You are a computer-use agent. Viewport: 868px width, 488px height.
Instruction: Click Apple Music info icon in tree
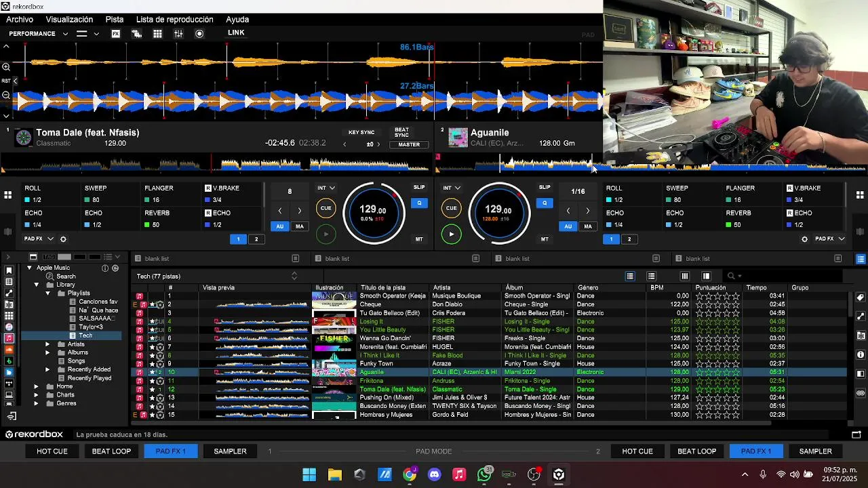pos(105,268)
